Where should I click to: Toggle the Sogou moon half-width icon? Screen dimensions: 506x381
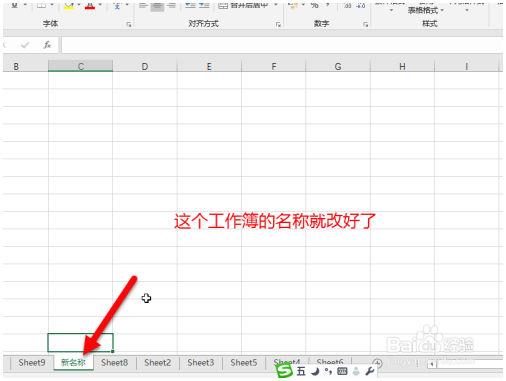315,371
